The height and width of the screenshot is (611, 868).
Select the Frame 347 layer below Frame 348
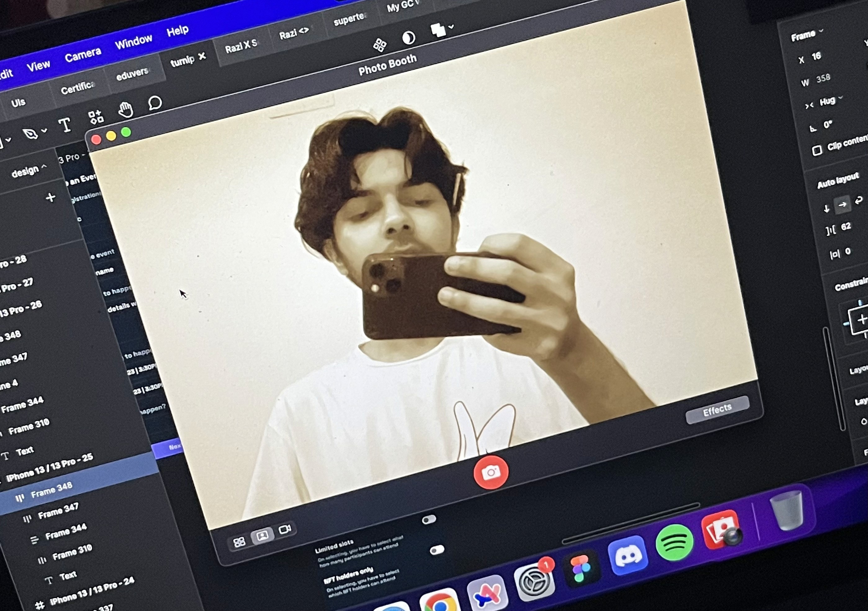pos(58,512)
